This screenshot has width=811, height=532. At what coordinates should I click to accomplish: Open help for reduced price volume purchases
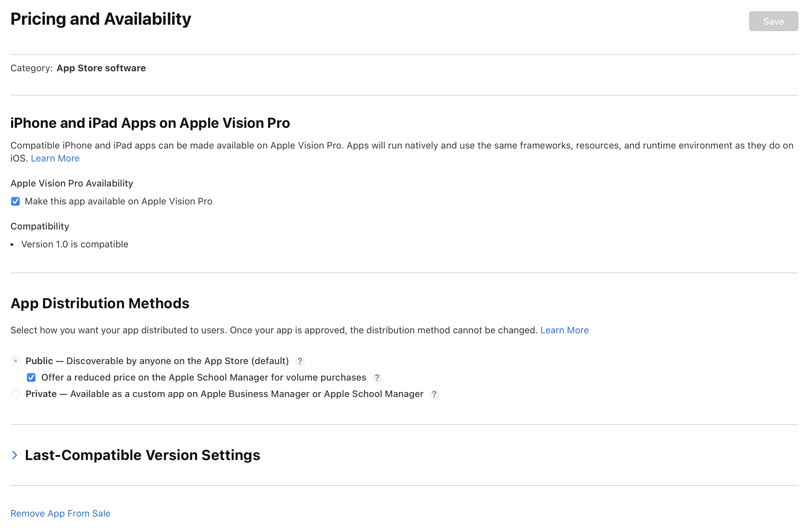[377, 378]
